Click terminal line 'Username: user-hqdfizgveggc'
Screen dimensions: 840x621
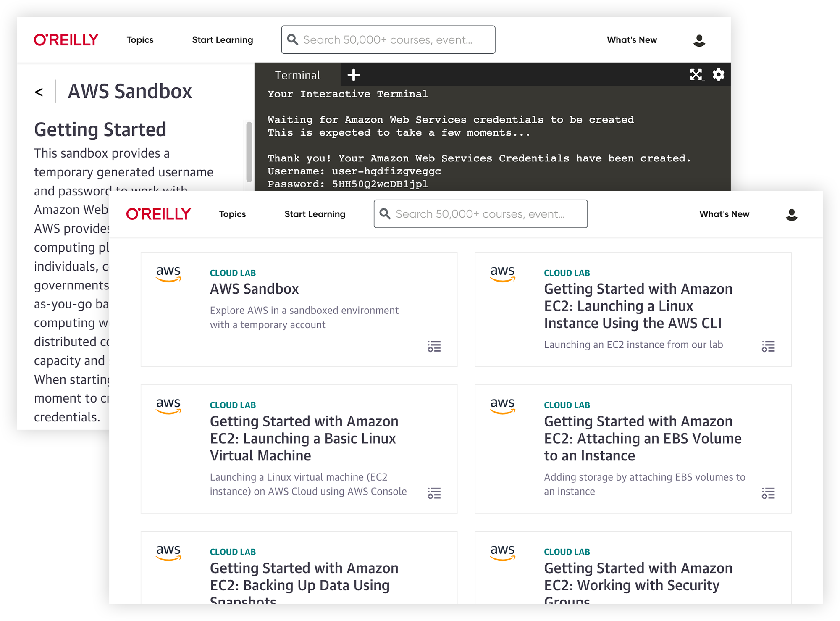point(354,171)
